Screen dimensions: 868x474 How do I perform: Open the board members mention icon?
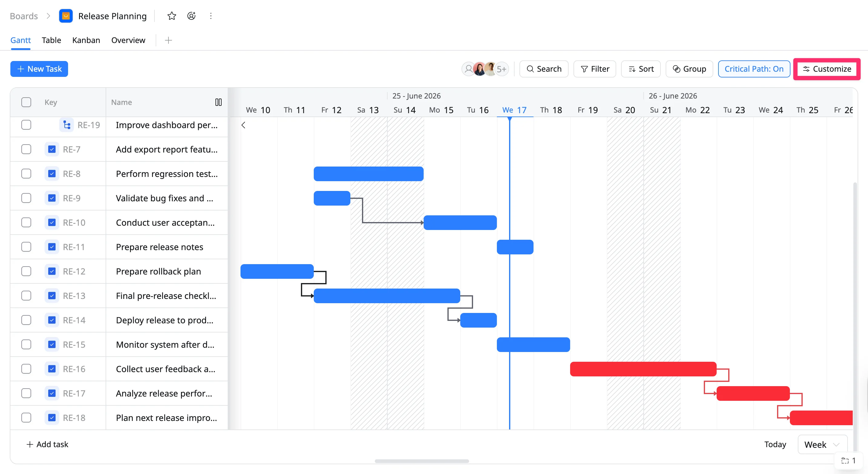pos(191,16)
